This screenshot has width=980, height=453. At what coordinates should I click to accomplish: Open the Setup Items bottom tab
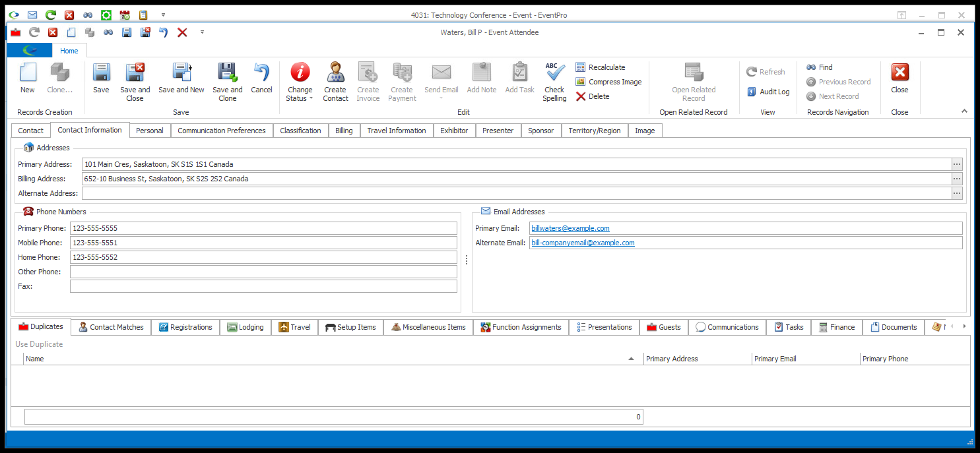coord(351,327)
